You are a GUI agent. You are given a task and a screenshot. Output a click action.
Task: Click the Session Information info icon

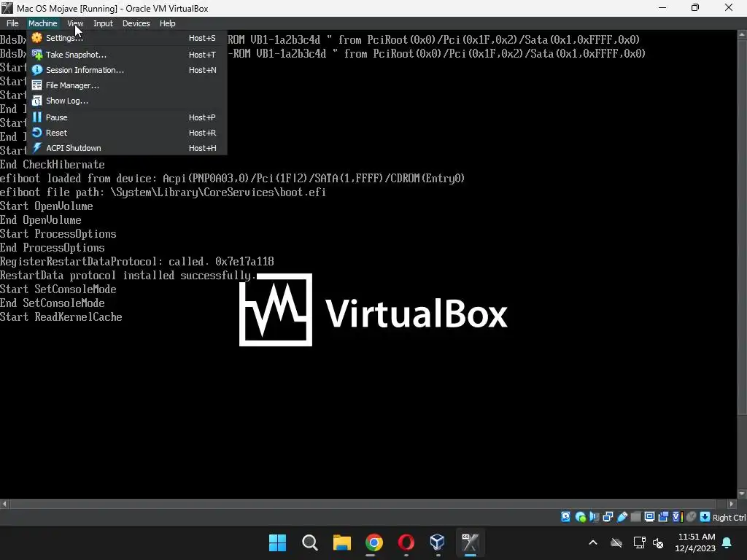coord(36,70)
